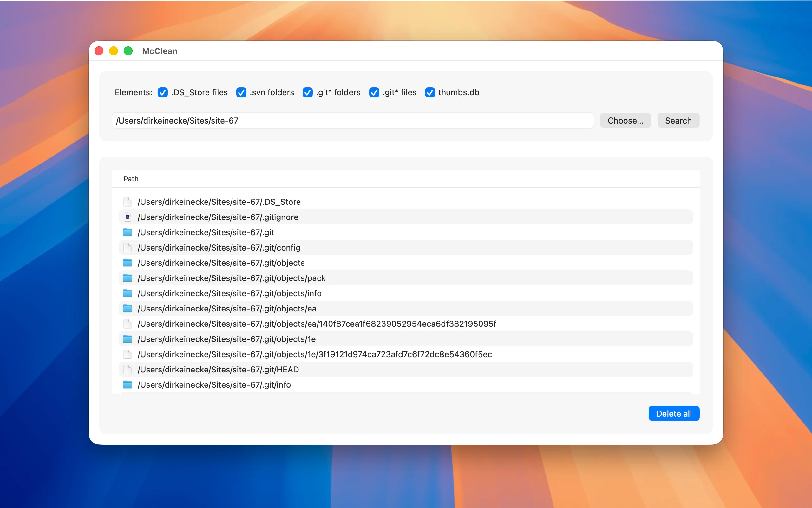Click the .gitignore file icon
Screen dimensions: 812x508
pyautogui.click(x=128, y=217)
